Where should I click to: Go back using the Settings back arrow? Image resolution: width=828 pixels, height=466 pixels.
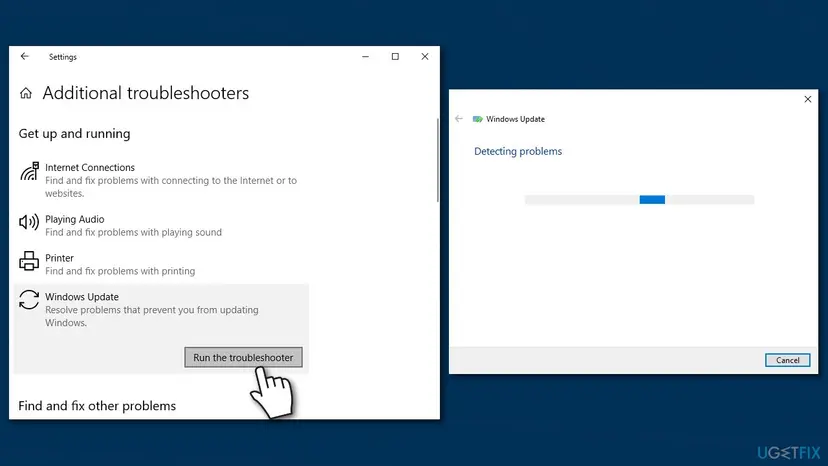25,56
